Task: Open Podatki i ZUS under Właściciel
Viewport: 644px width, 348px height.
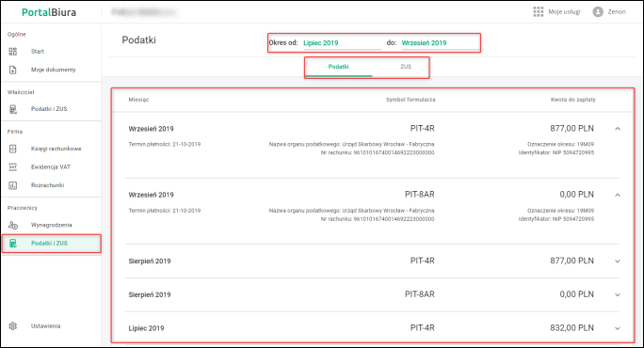Action: point(49,109)
